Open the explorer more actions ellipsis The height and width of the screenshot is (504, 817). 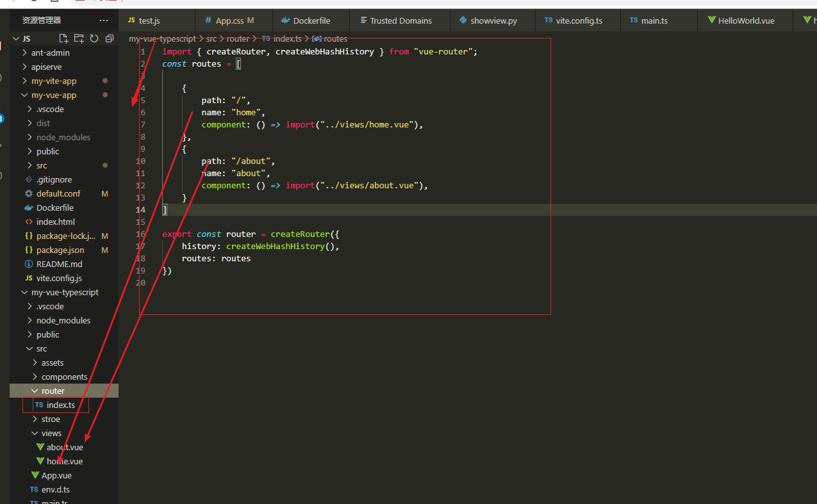point(104,20)
